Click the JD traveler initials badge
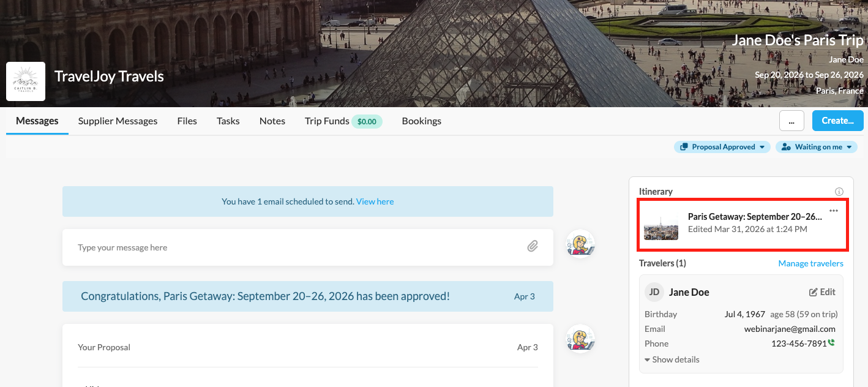The height and width of the screenshot is (387, 868). [654, 292]
